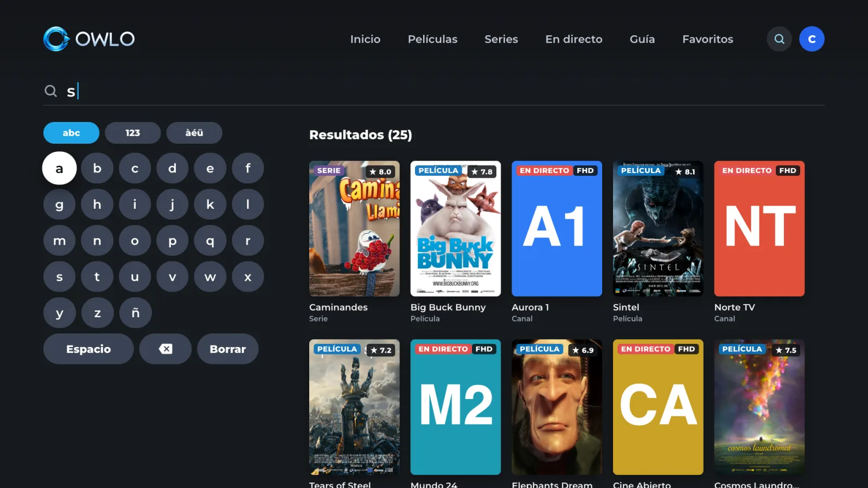Switch keyboard to 123 numbers mode
Screen dimensions: 868x488
tap(133, 133)
